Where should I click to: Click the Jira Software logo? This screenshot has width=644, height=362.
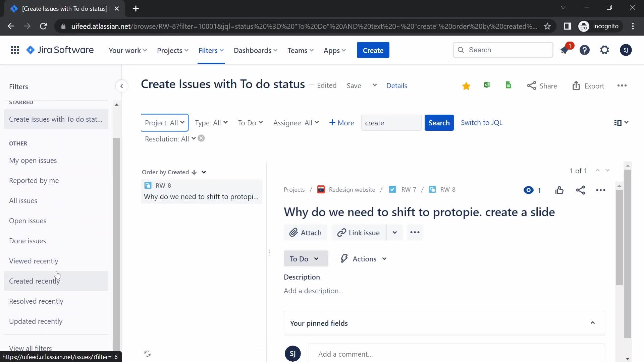pos(60,50)
